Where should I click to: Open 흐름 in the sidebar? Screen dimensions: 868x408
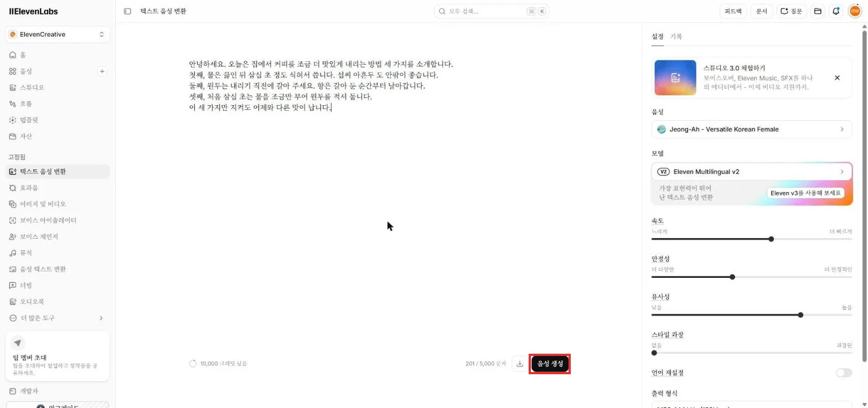tap(58, 104)
